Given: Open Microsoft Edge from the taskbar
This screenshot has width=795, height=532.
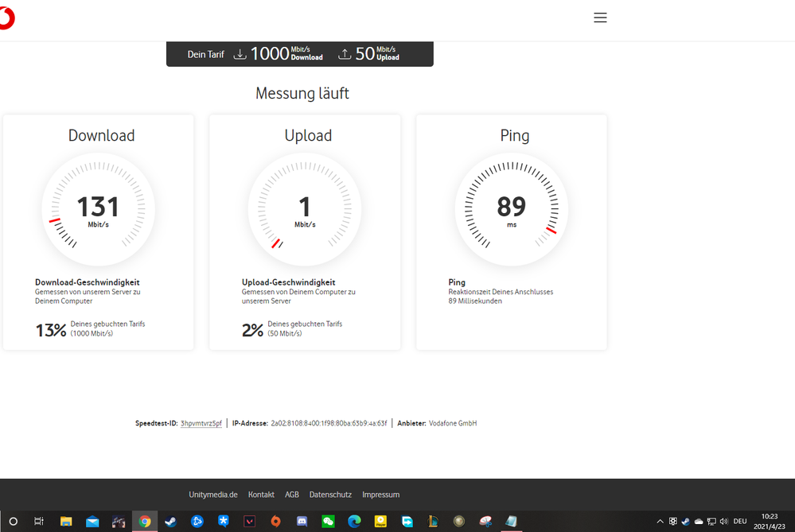Looking at the screenshot, I should (354, 522).
